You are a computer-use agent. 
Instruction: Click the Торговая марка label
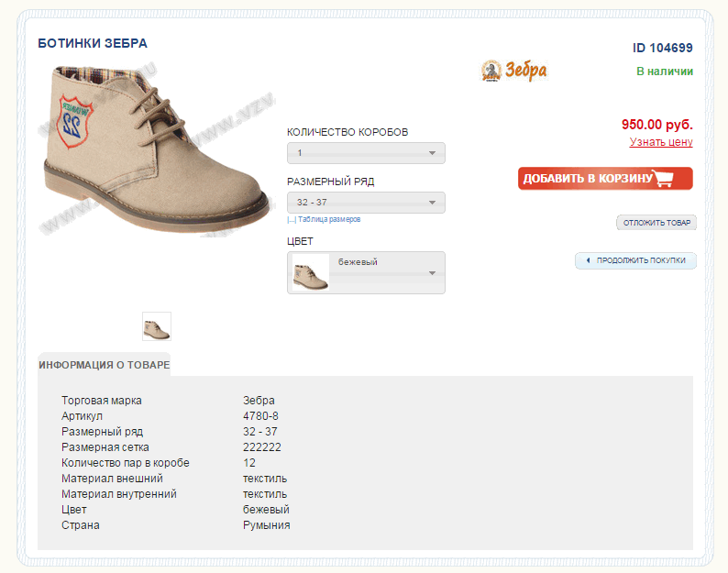101,401
